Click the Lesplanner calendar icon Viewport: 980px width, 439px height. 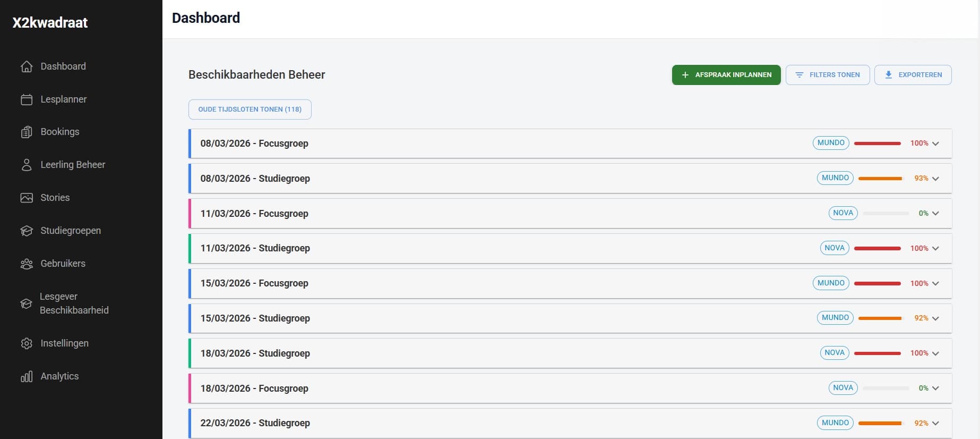pyautogui.click(x=27, y=99)
